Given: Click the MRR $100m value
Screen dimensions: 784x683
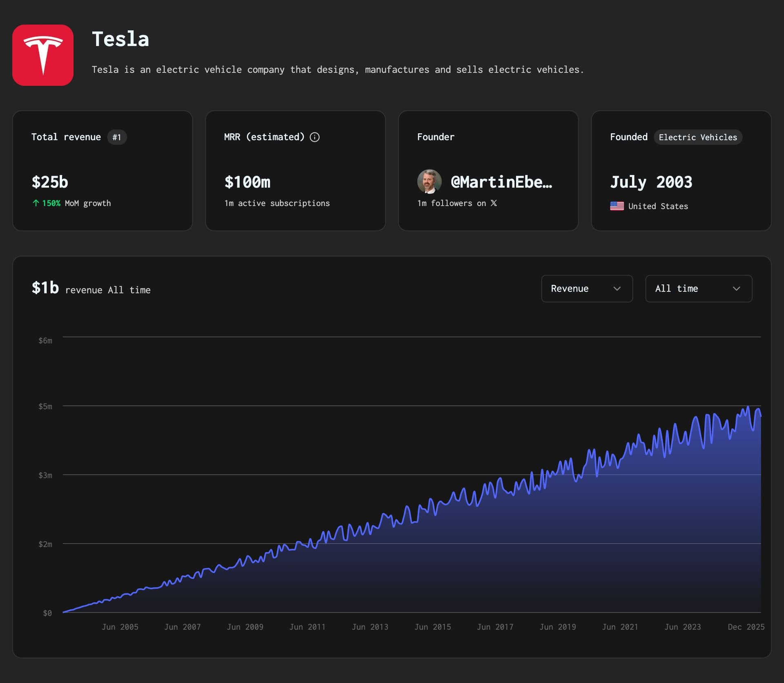Looking at the screenshot, I should click(247, 182).
